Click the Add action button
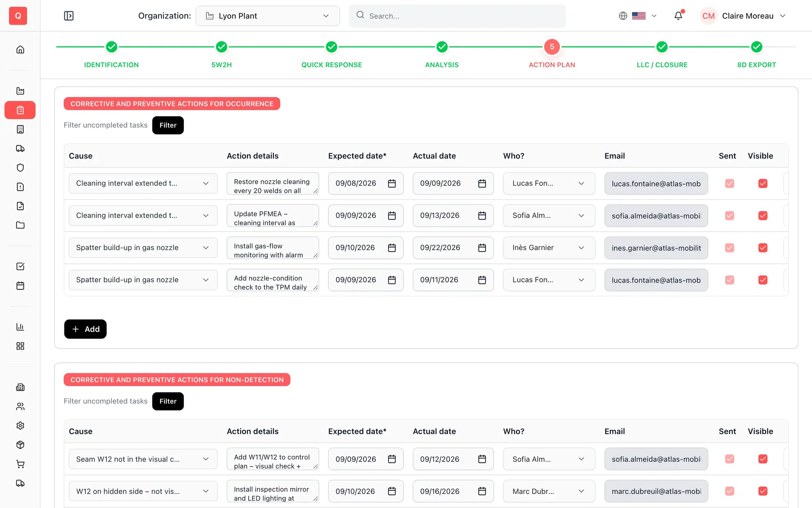Viewport: 812px width, 508px height. pyautogui.click(x=85, y=329)
